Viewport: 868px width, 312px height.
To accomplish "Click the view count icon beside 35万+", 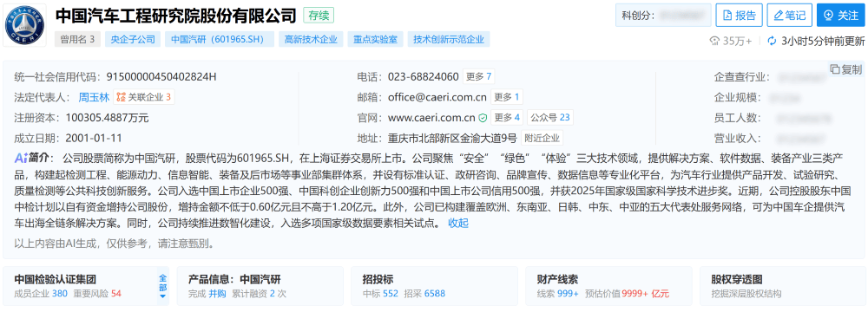I will 714,41.
